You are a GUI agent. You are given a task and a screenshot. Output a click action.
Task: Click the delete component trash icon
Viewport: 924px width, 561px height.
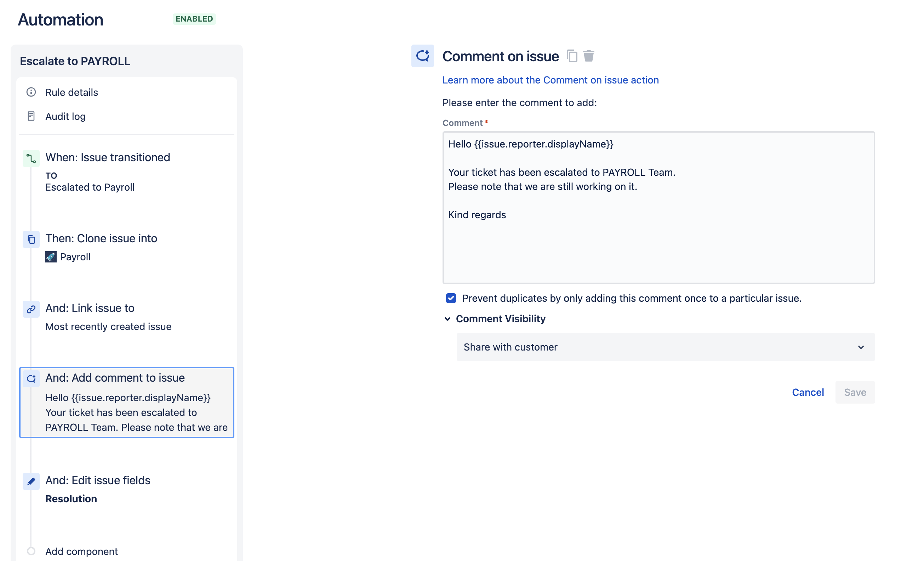pyautogui.click(x=589, y=56)
